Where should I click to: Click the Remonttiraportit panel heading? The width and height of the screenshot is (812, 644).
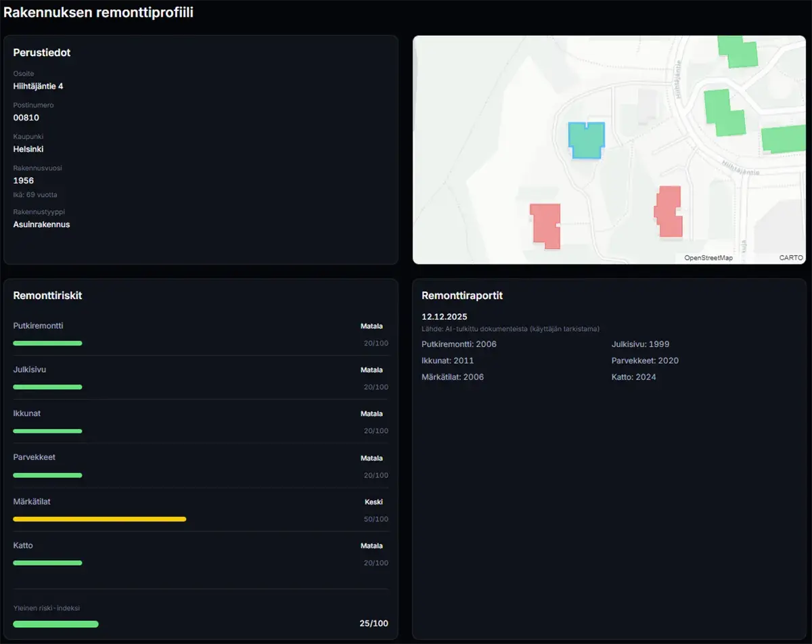click(x=461, y=296)
